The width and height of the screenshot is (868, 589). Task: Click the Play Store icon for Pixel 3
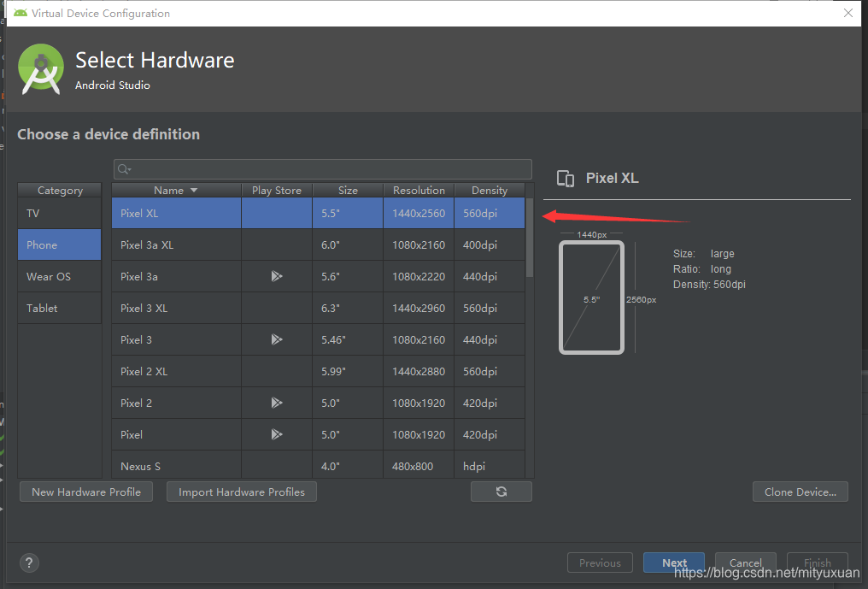click(x=277, y=339)
